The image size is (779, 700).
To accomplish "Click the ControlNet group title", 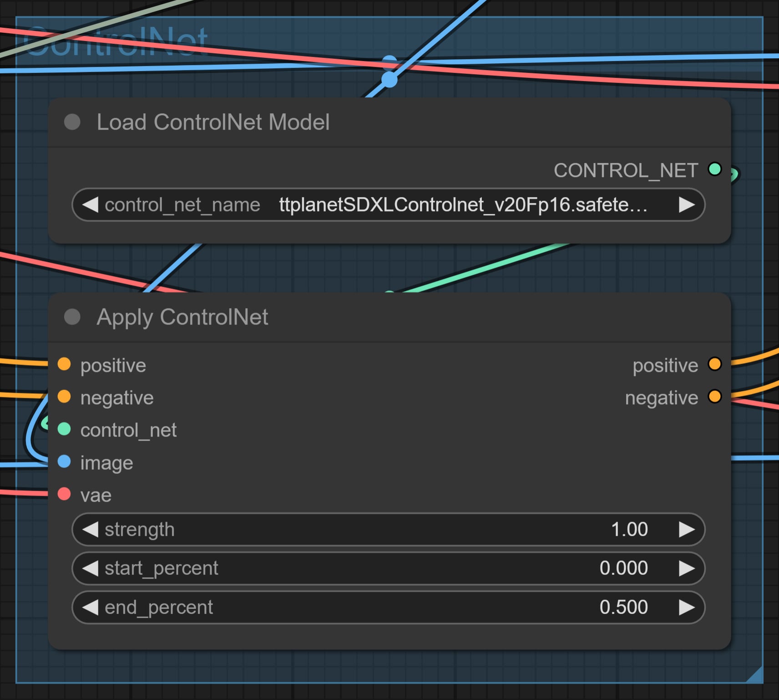I will tap(116, 42).
